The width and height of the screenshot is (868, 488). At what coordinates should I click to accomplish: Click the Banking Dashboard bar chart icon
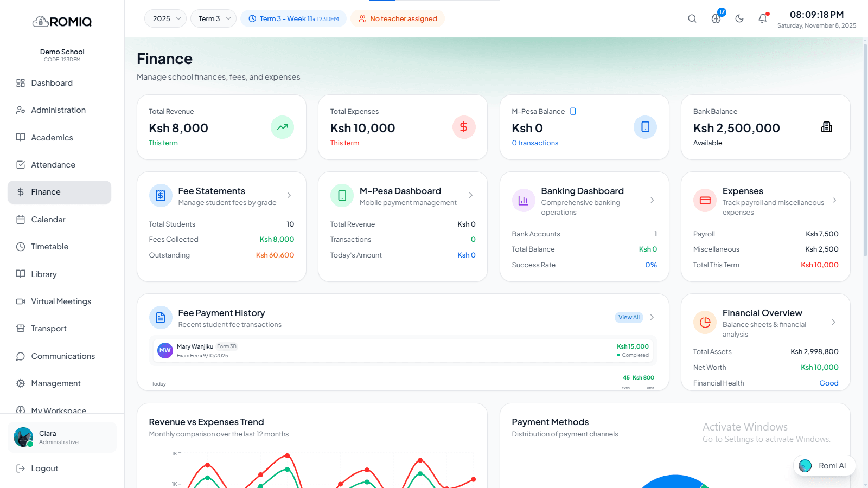[x=523, y=201]
